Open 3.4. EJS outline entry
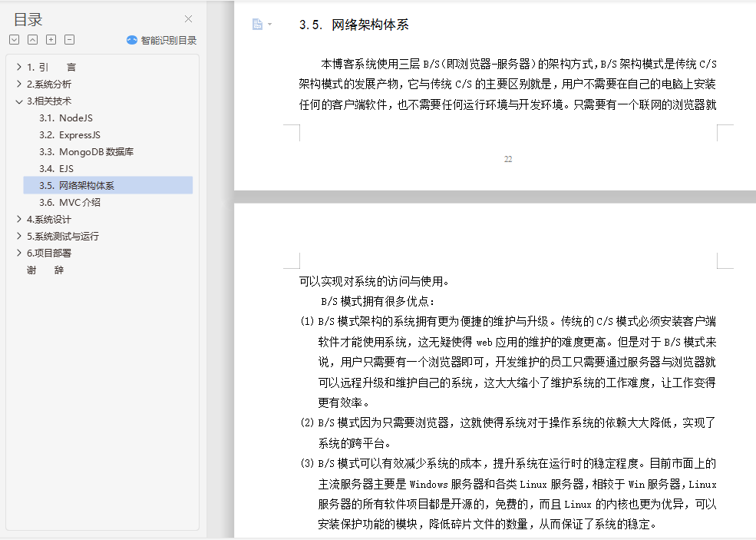The image size is (756, 540). click(x=56, y=168)
